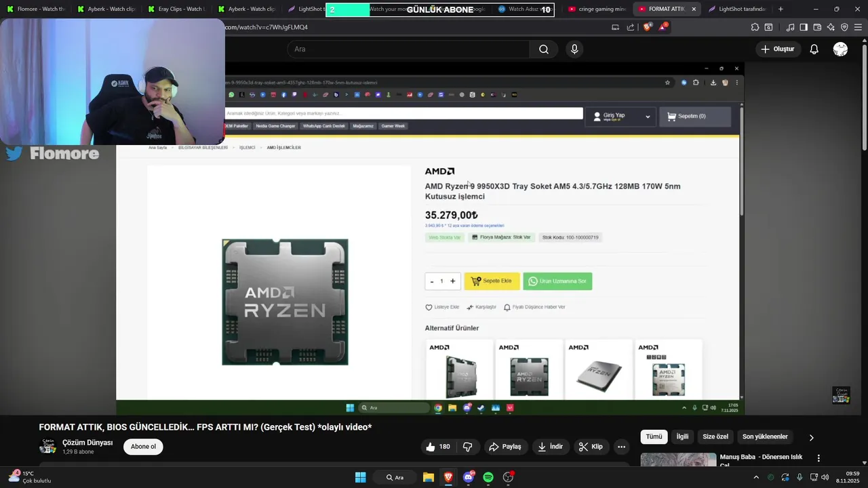Share video using Paylaş button

tap(505, 447)
